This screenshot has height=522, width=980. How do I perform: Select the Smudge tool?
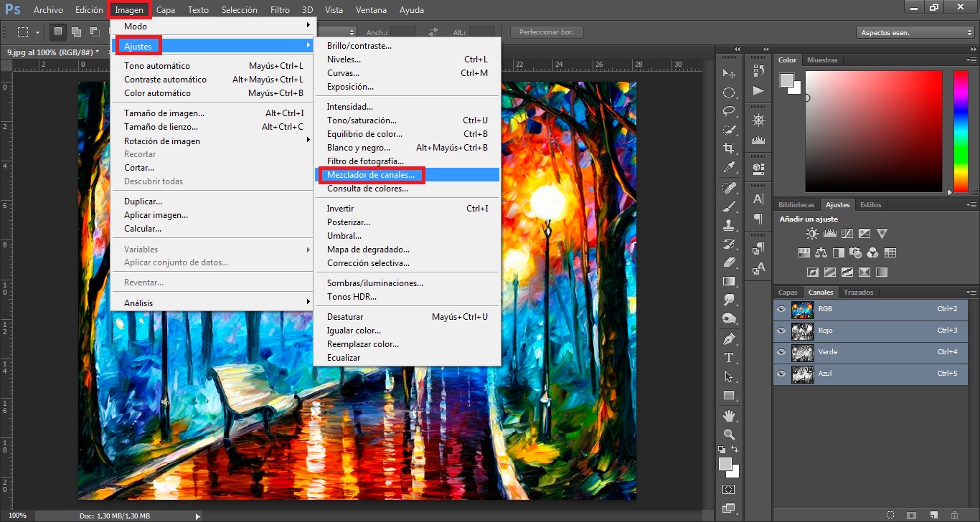(729, 300)
